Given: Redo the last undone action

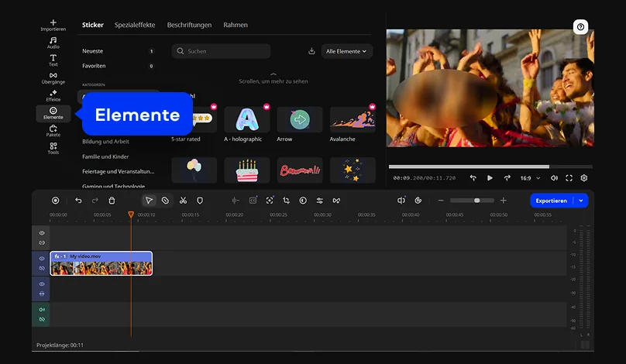Looking at the screenshot, I should coord(95,201).
